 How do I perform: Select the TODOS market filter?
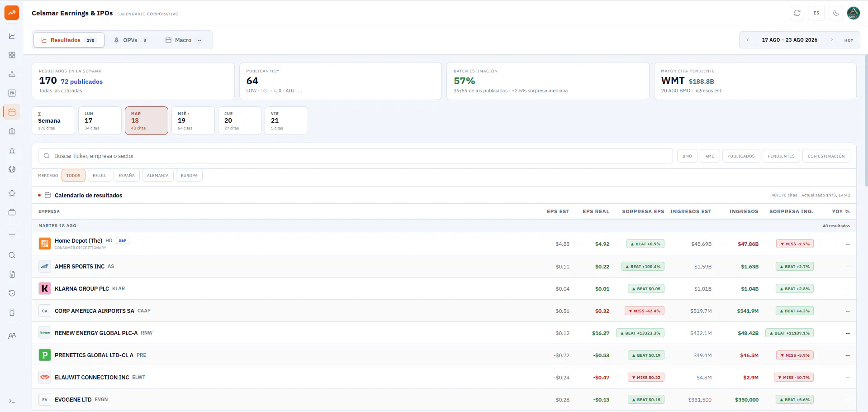pyautogui.click(x=73, y=175)
